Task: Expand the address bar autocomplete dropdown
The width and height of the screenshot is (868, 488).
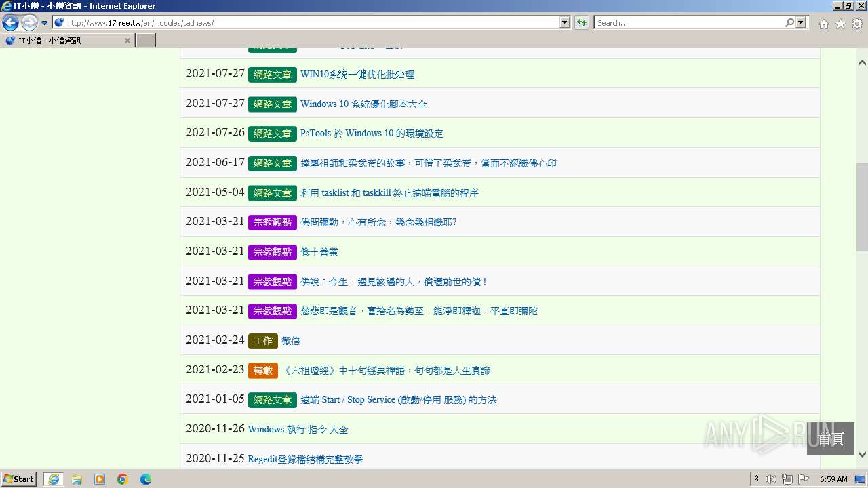Action: (x=565, y=23)
